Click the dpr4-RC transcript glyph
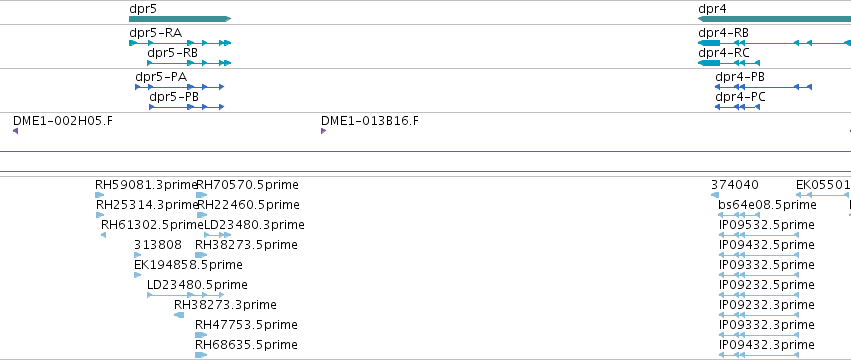The image size is (851, 360). tap(729, 63)
